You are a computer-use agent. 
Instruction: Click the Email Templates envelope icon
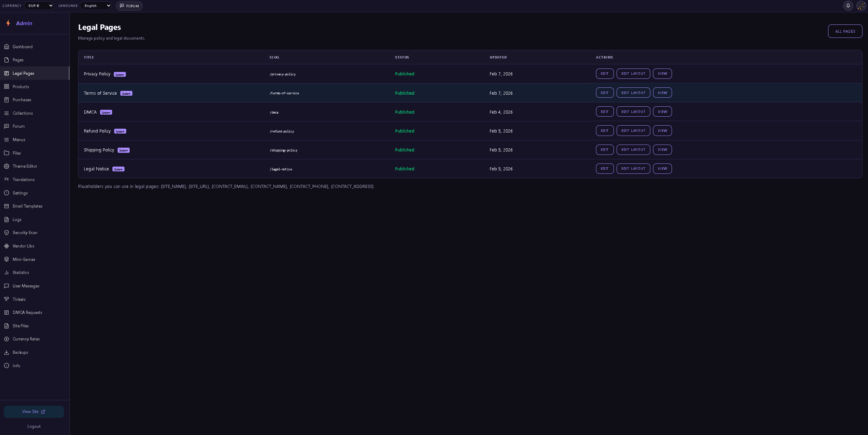[x=7, y=206]
